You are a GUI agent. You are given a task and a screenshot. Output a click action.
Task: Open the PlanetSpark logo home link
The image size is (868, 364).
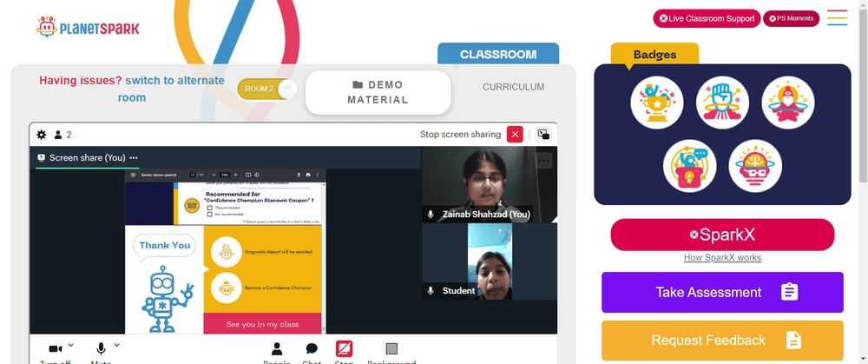88,27
